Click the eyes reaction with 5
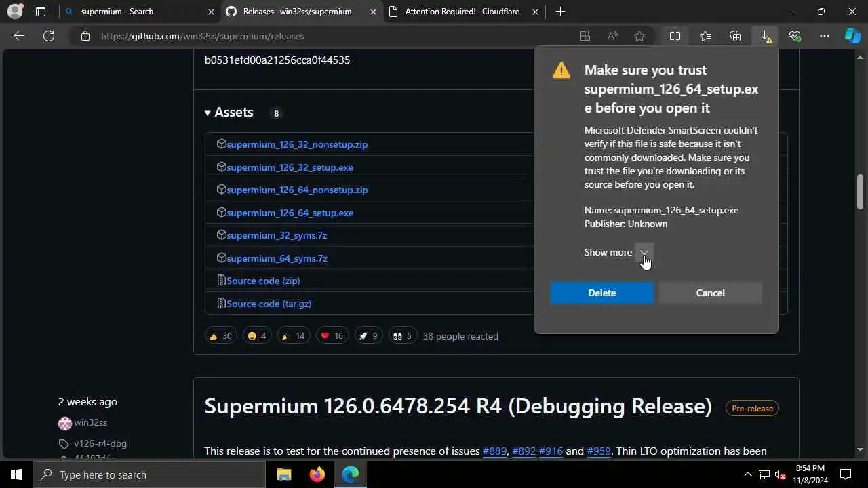Image resolution: width=868 pixels, height=488 pixels. 403,336
